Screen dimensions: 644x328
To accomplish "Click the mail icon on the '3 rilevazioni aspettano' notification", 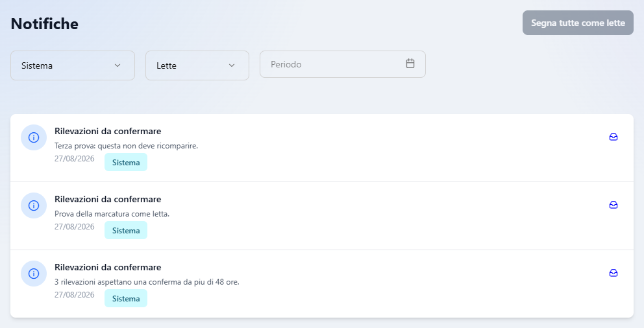I will (613, 273).
